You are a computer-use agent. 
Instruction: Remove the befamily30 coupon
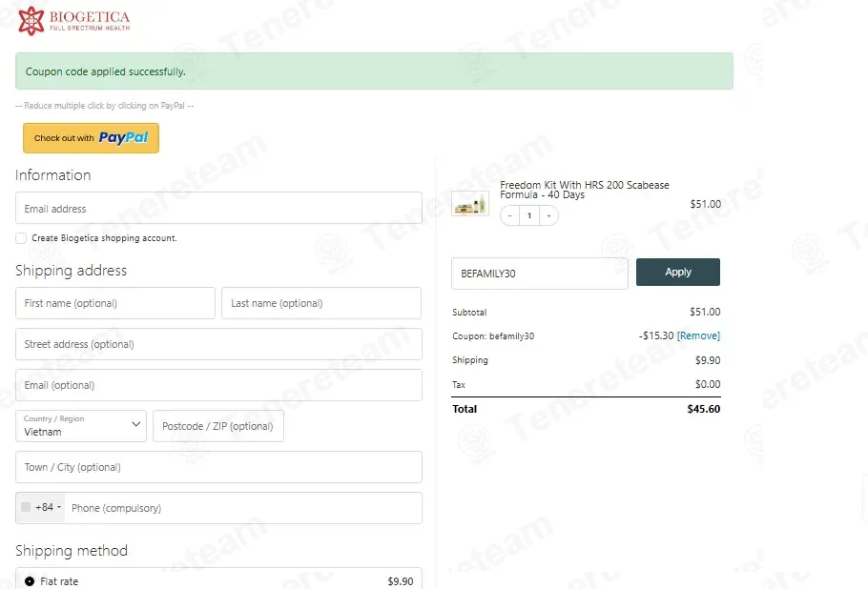point(698,335)
